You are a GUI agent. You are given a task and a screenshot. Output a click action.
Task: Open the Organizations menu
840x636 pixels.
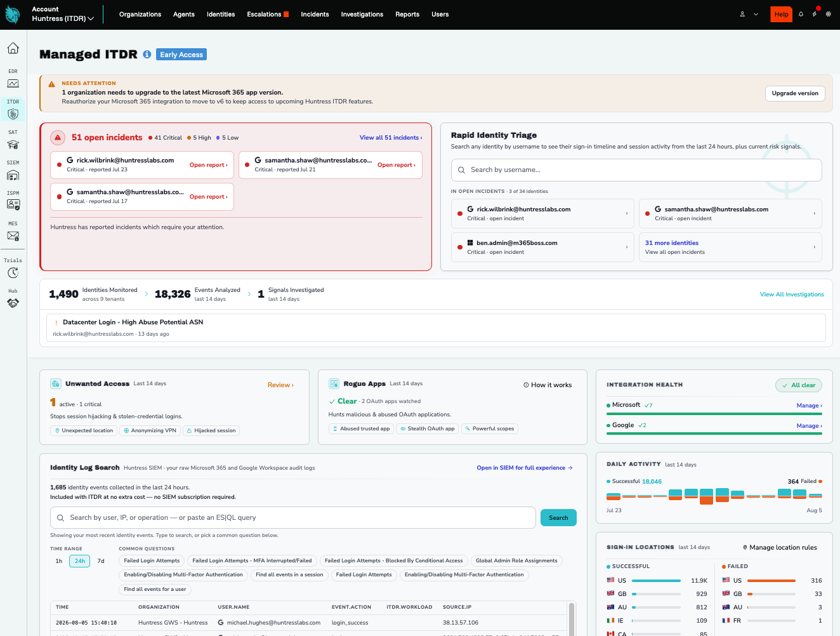tap(140, 14)
